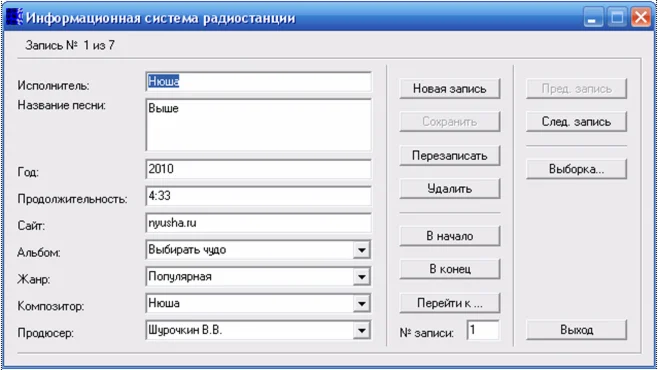The image size is (658, 370).
Task: Click the № записи: label
Action: [426, 333]
